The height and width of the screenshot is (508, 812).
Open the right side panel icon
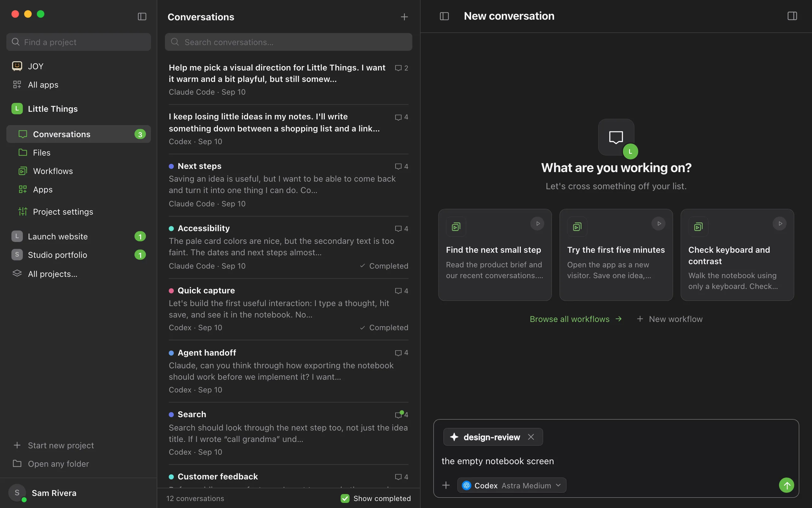tap(792, 16)
